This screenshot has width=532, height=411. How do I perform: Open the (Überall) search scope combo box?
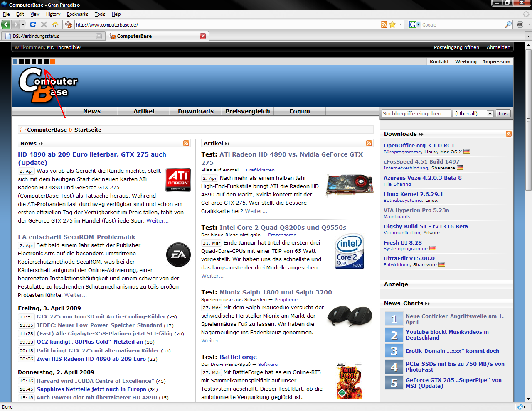[x=473, y=113]
